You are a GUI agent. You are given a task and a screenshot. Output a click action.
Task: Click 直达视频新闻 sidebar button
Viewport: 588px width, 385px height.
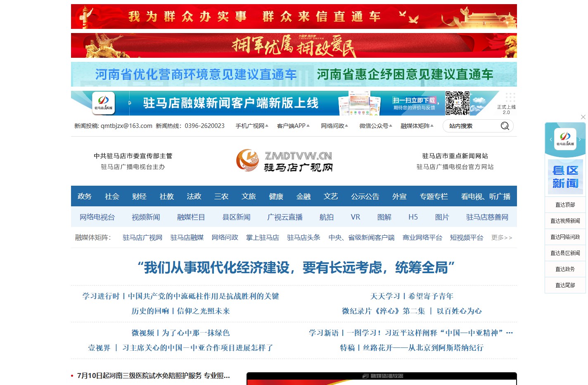565,221
